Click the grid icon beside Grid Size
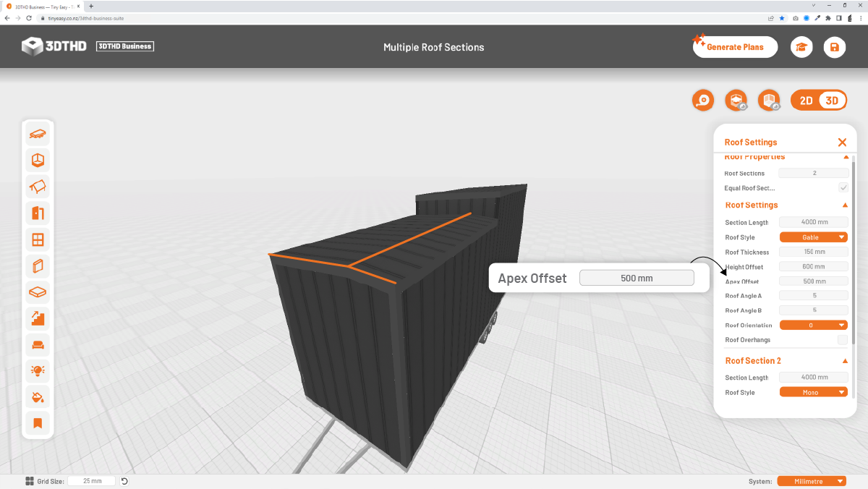This screenshot has height=489, width=868. pos(30,481)
